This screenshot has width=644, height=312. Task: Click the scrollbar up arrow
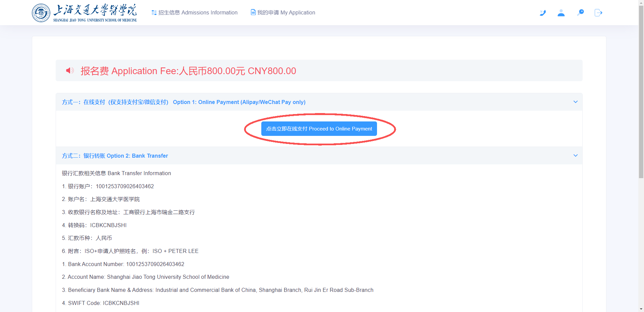click(x=641, y=3)
